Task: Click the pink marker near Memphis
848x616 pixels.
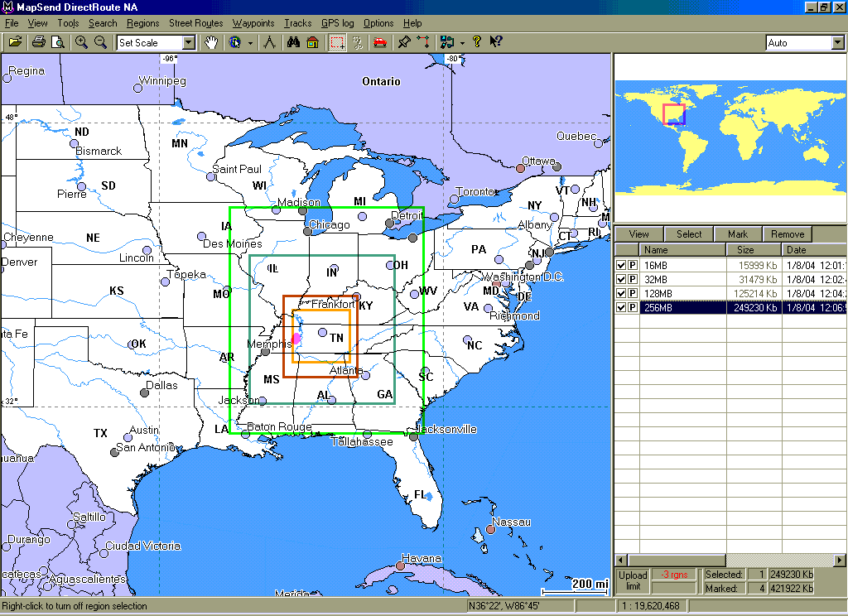Action: 296,339
